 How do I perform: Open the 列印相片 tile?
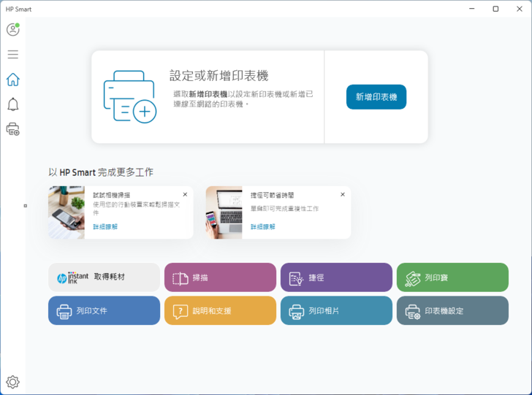coord(336,310)
